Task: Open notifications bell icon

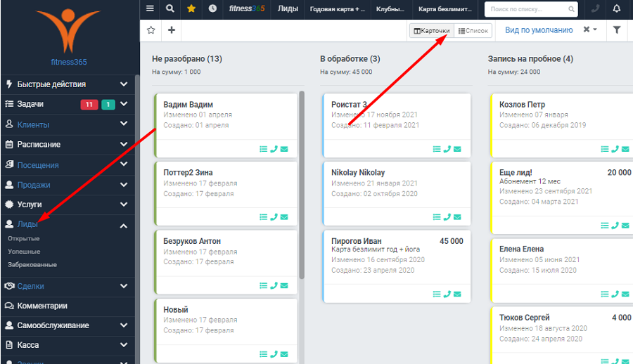Action: [x=616, y=8]
